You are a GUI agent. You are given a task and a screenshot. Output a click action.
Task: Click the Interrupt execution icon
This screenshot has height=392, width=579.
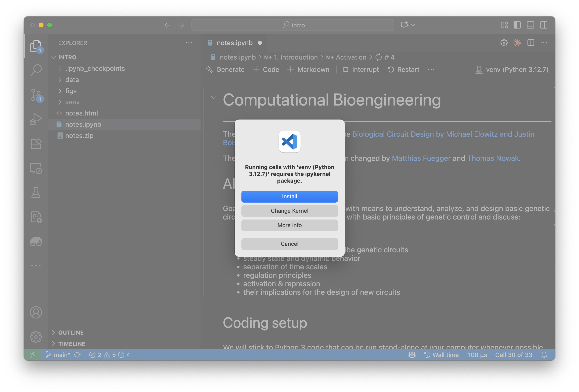346,70
